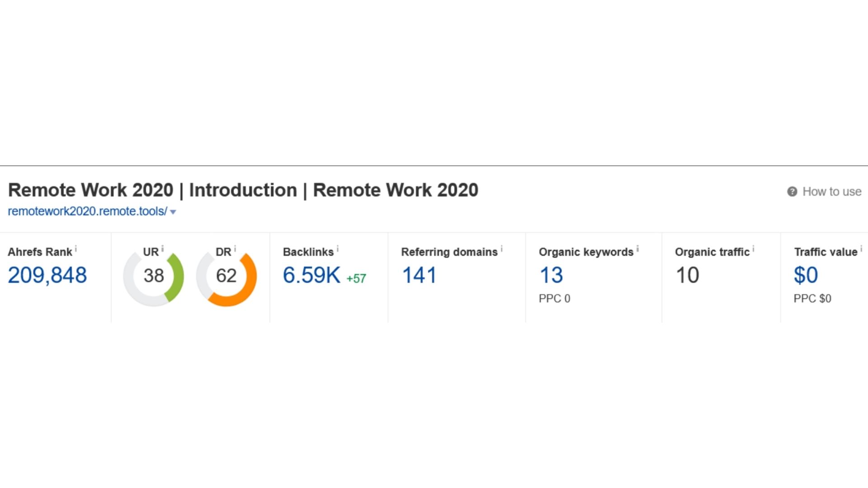Open the Backlinks info tooltip
The image size is (868, 488).
pos(339,248)
